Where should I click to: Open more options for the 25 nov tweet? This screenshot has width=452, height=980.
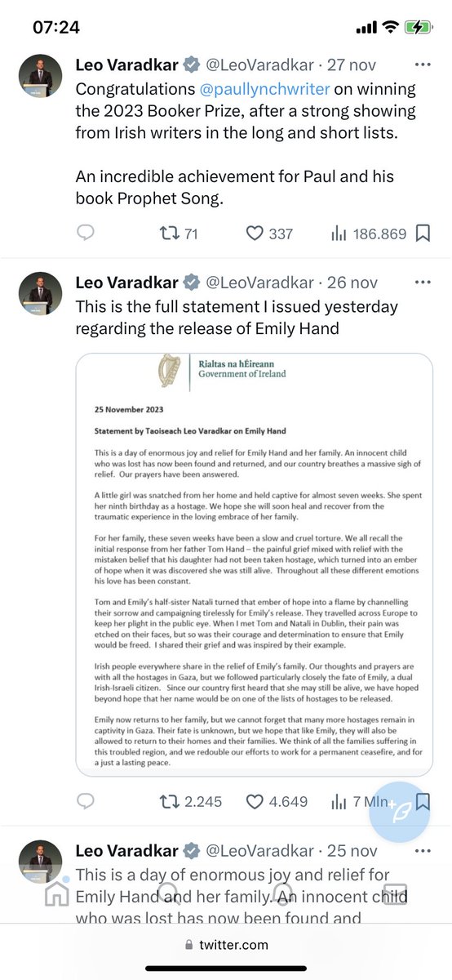423,850
